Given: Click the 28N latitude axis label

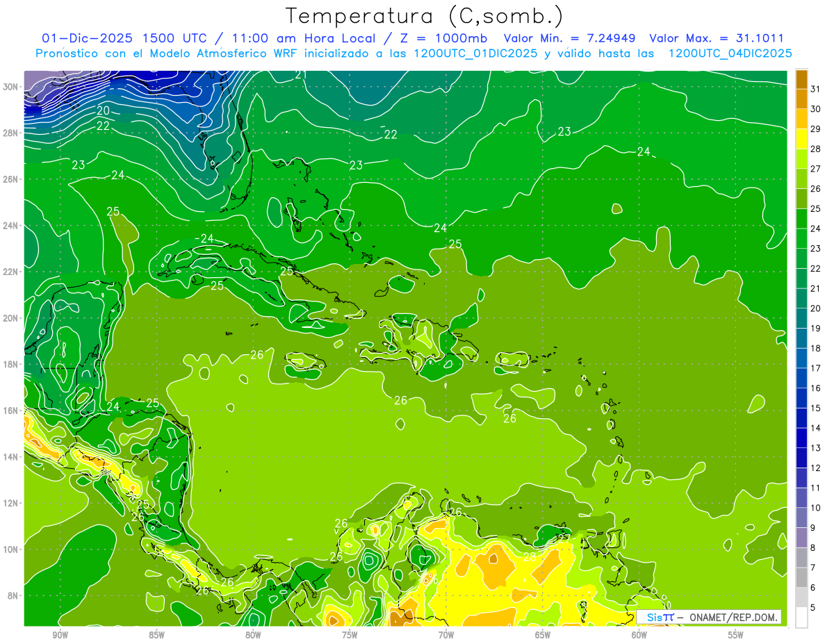Looking at the screenshot, I should coord(11,133).
